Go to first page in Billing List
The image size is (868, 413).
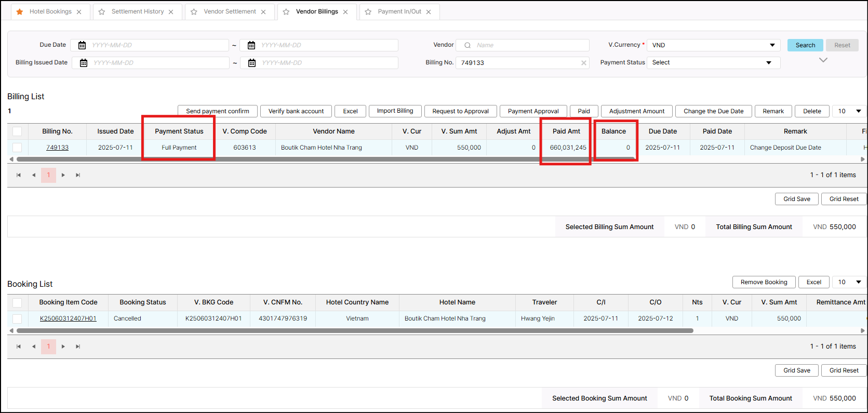coord(19,175)
